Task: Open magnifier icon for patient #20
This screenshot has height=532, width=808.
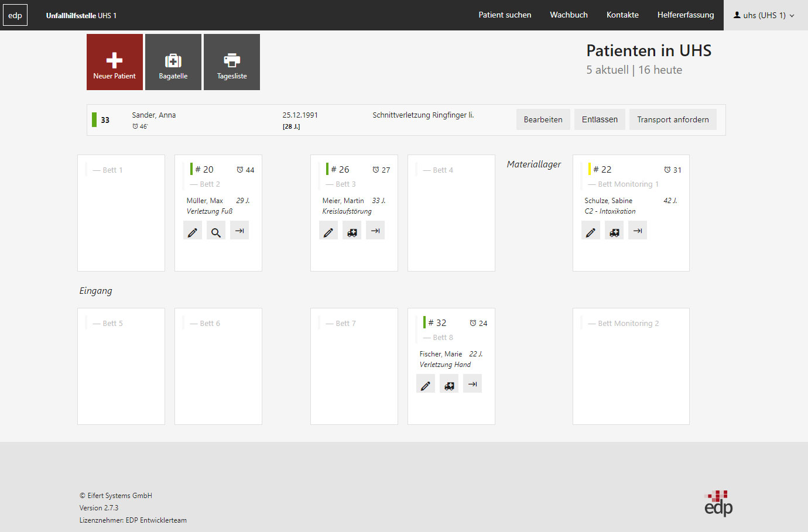Action: click(x=216, y=231)
